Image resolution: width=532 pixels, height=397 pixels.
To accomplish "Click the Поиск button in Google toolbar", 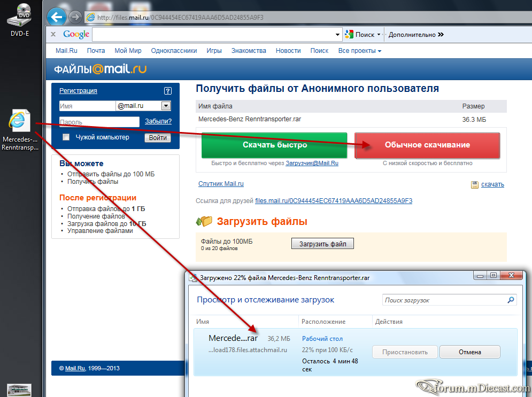I will point(360,35).
